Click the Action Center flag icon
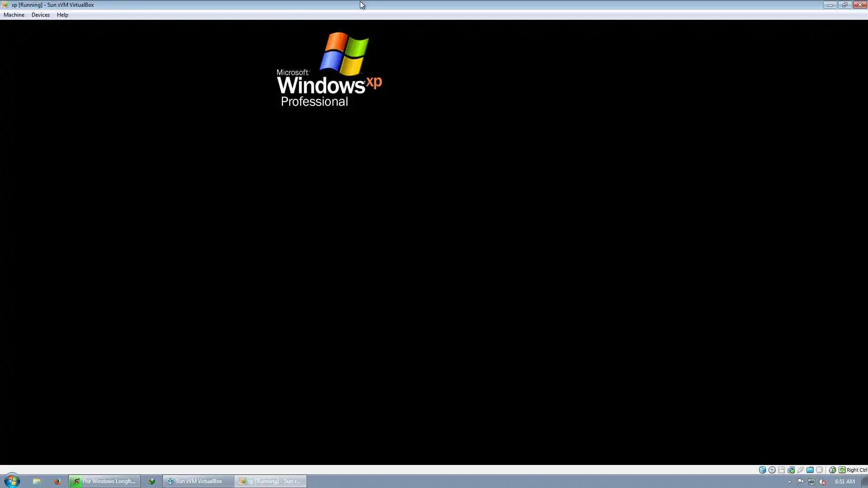 [800, 482]
